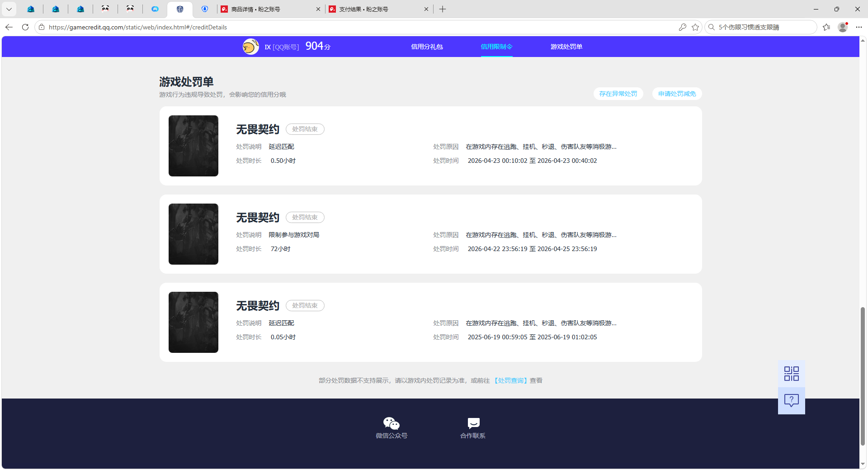868x470 pixels.
Task: Close the 商品详情 tab
Action: coord(318,9)
